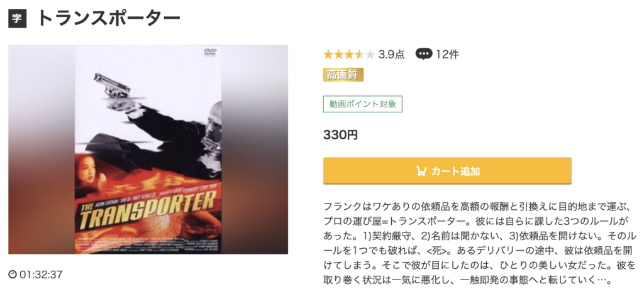This screenshot has height=294, width=644.
Task: Select the first gold rating star
Action: (328, 54)
